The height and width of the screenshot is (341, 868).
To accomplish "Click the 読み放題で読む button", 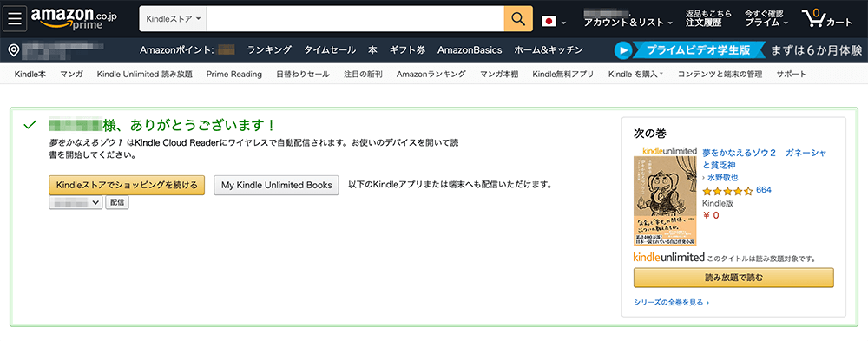I will tap(733, 278).
